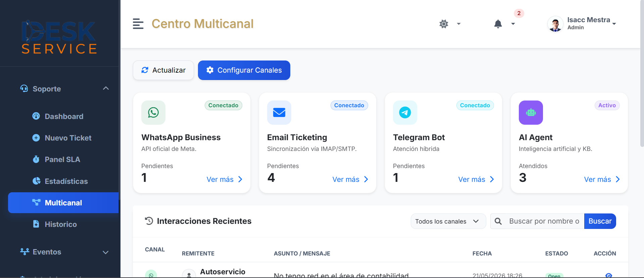Select Multicanal in sidebar
Viewport: 644px width, 278px height.
pyautogui.click(x=63, y=203)
